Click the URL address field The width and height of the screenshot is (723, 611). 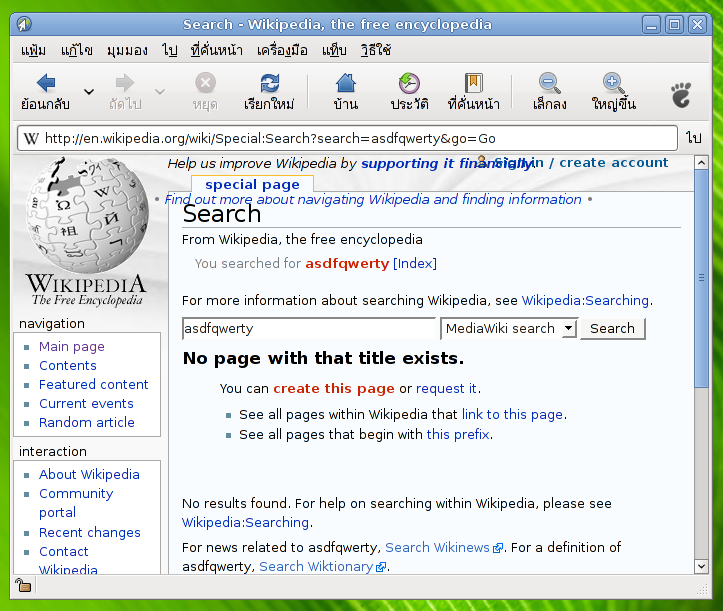coord(347,138)
